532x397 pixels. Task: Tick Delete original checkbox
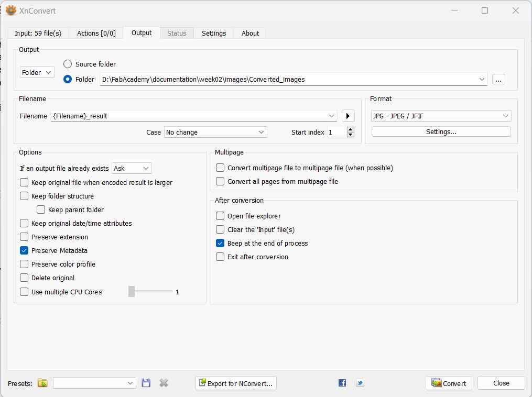coord(24,278)
